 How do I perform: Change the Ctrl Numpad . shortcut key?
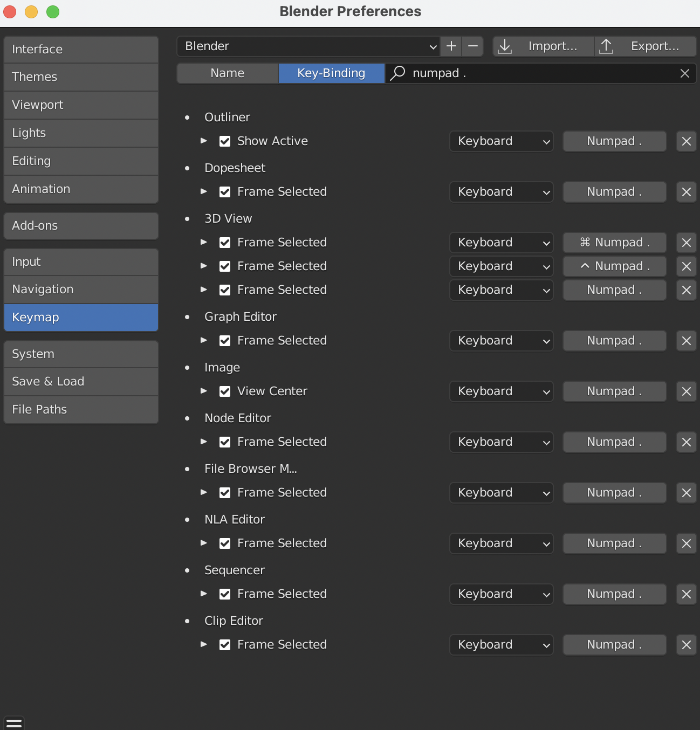(x=615, y=266)
